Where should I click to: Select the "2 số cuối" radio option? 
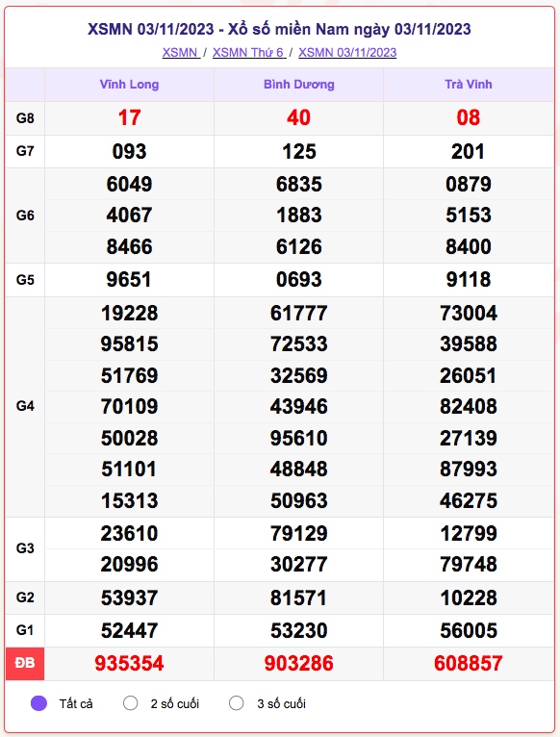click(x=130, y=703)
